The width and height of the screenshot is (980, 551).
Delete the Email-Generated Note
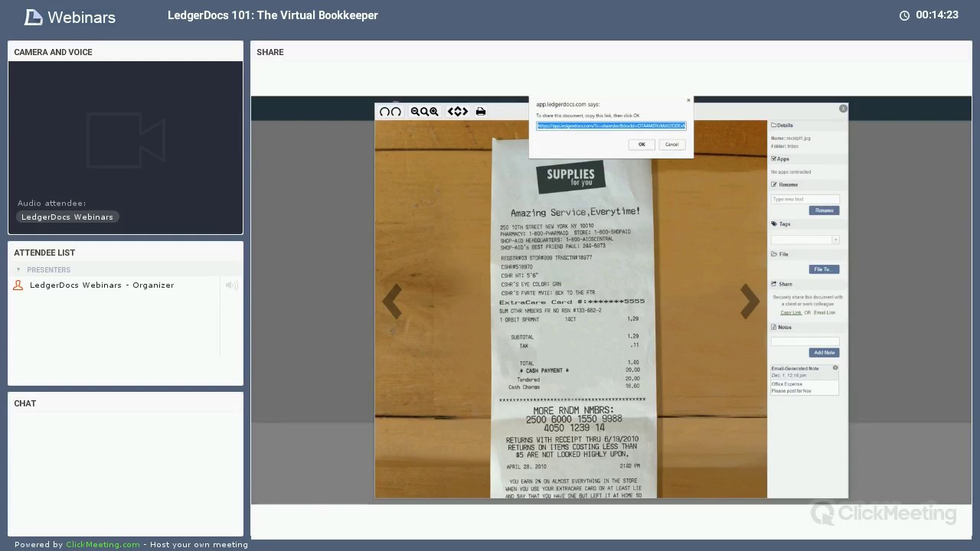pos(835,368)
